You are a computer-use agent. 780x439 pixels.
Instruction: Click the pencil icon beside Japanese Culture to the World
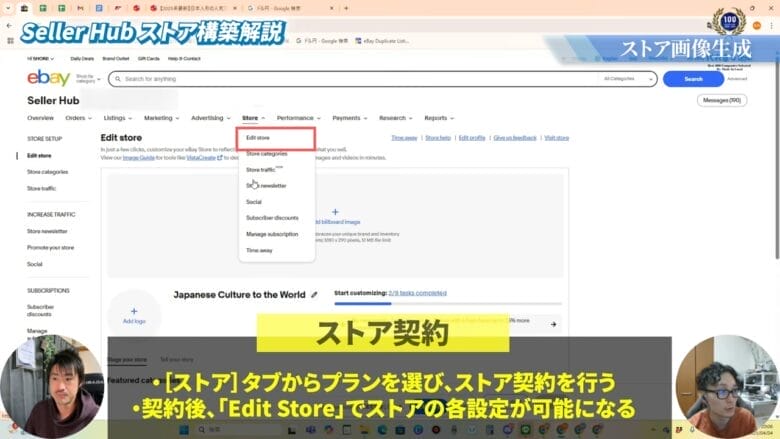[x=314, y=295]
